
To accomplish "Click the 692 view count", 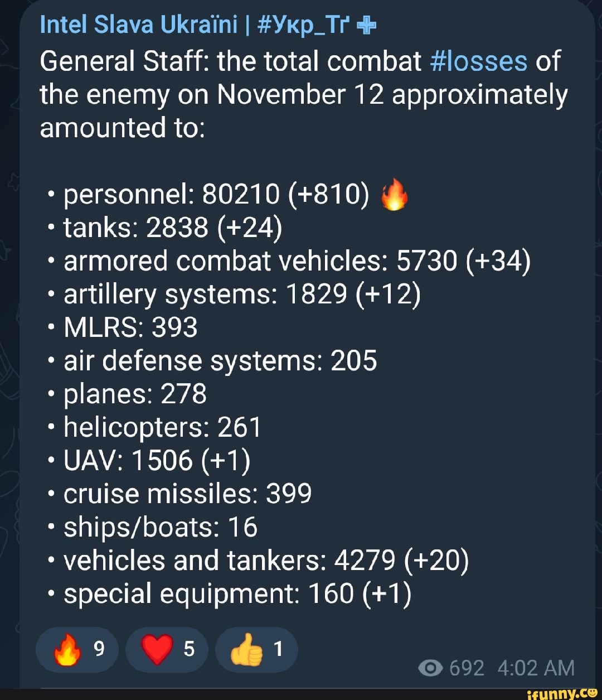I will (x=467, y=668).
